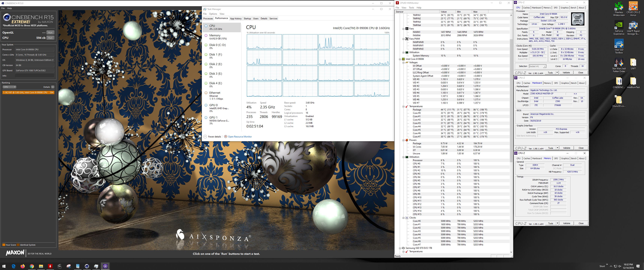Open the clapperboard video app in taskbar

(x=59, y=266)
